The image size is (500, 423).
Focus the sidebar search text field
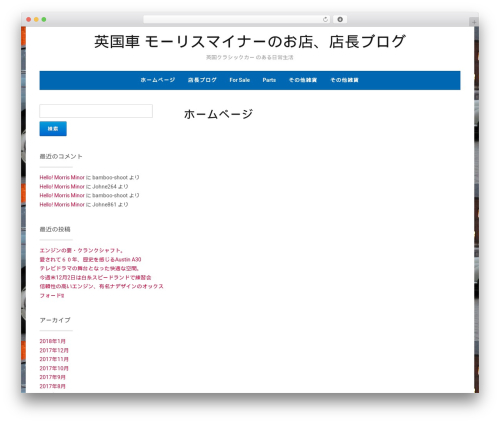[x=96, y=111]
